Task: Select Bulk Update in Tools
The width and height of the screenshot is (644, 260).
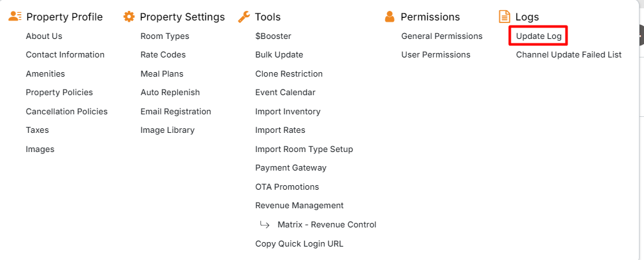Action: tap(279, 55)
